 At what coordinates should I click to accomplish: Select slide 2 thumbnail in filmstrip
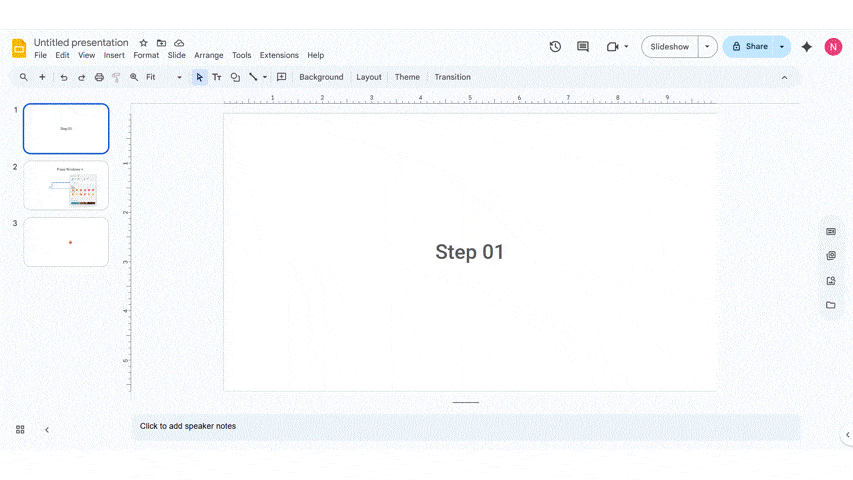click(x=66, y=185)
